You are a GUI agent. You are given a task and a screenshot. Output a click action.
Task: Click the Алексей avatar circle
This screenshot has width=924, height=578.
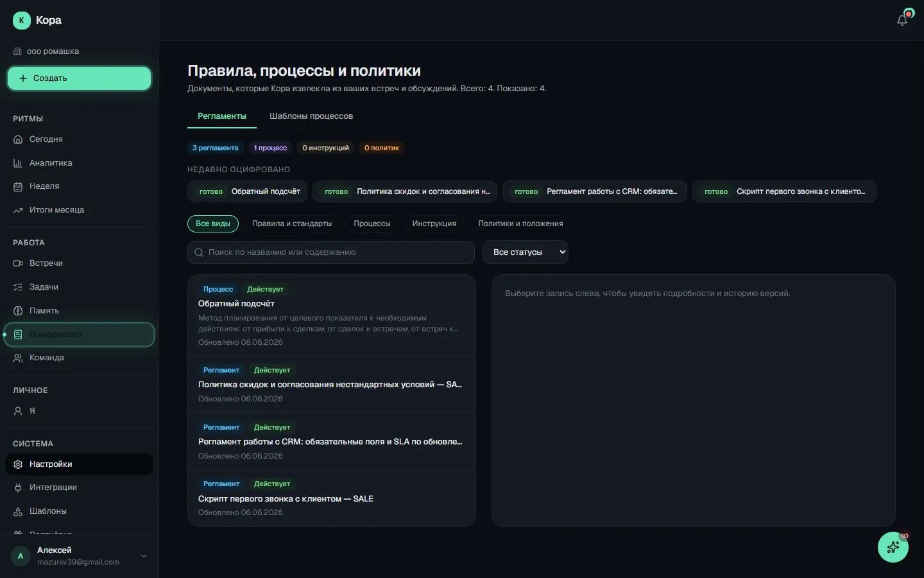(x=21, y=556)
